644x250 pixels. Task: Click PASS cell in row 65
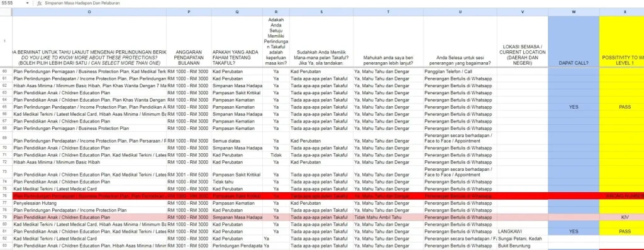[622, 107]
